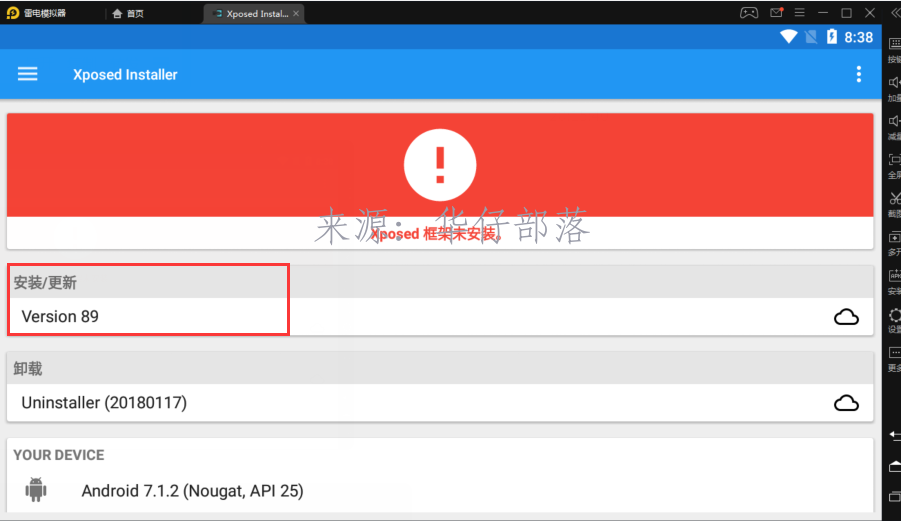Open emulator title bar three-line menu
Screen dimensions: 901x521
tap(798, 13)
